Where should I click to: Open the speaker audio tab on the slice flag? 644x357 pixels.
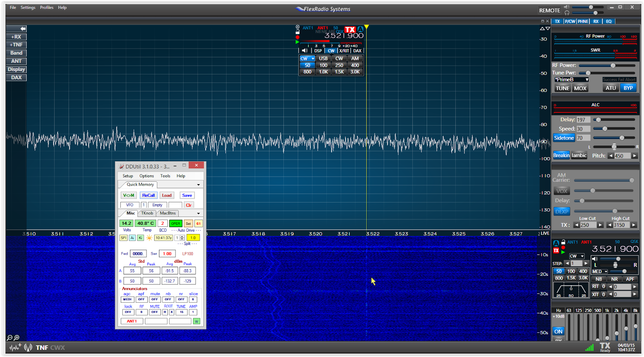(305, 51)
